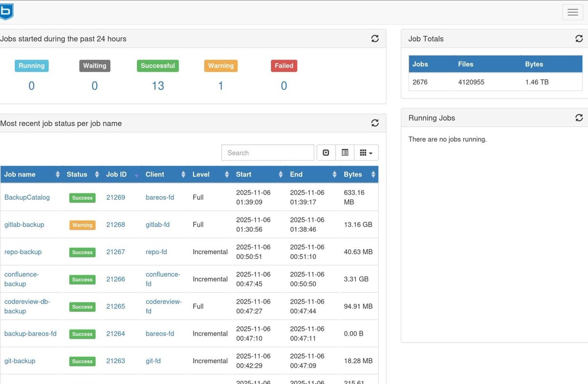
Task: Open the repo-fd client link
Action: click(156, 252)
